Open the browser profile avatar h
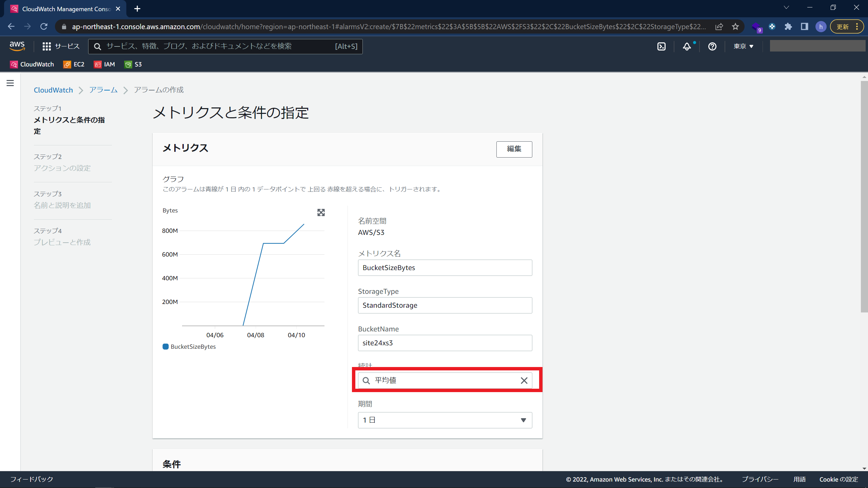 pyautogui.click(x=821, y=26)
